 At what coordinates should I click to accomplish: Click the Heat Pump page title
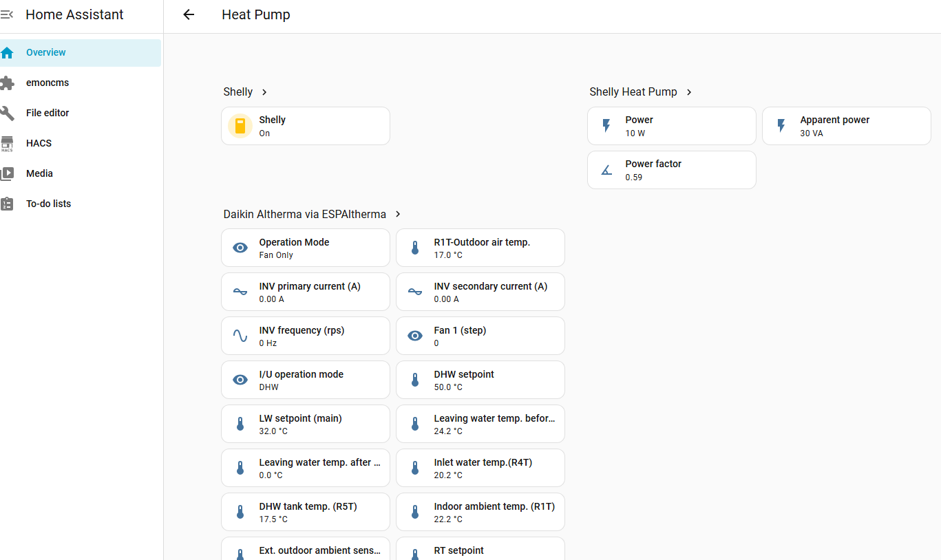coord(256,14)
